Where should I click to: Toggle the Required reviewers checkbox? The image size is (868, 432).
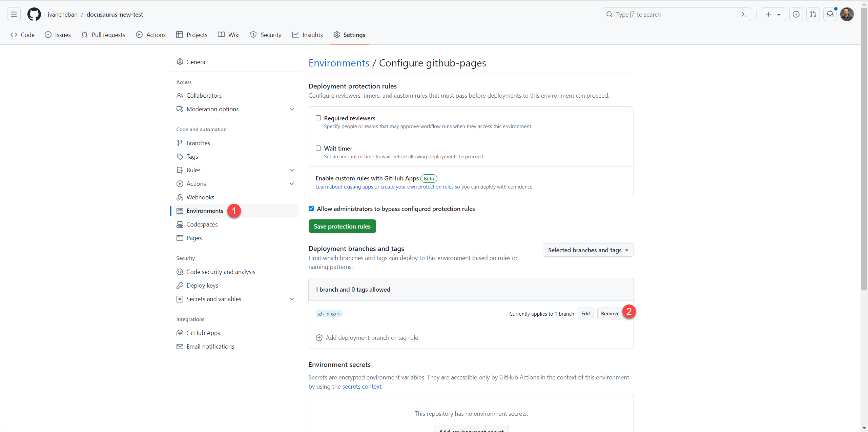[x=318, y=118]
